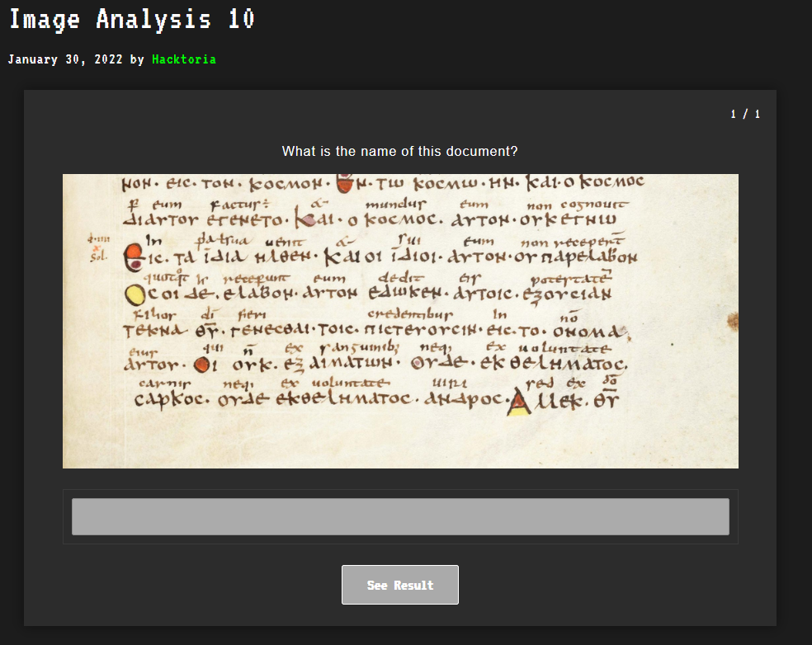Open the manuscript document image

coord(400,321)
